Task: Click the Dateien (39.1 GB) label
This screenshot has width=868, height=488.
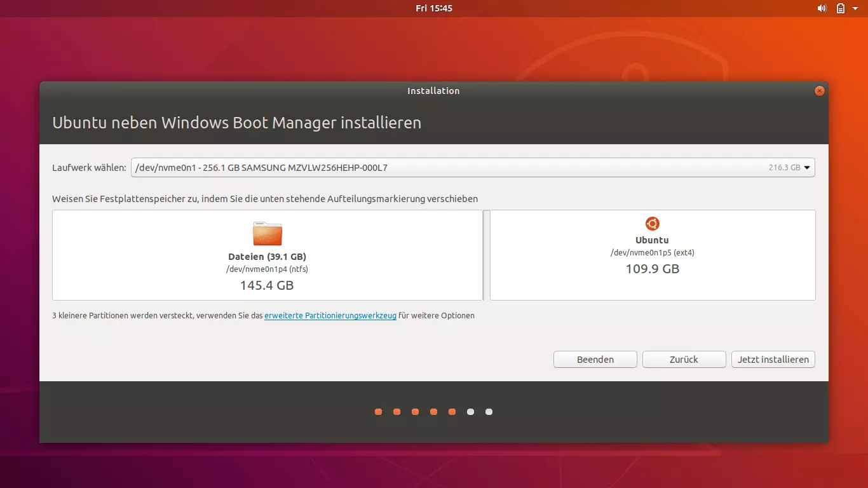Action: point(268,257)
